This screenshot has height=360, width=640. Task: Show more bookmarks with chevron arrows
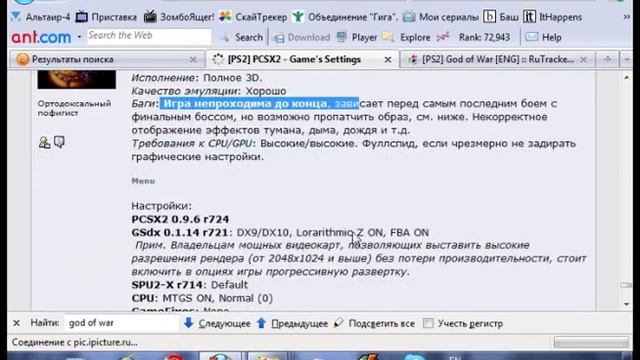pyautogui.click(x=627, y=17)
